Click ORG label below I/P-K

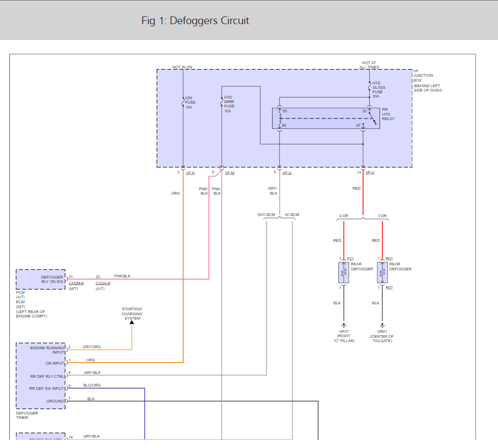click(176, 194)
